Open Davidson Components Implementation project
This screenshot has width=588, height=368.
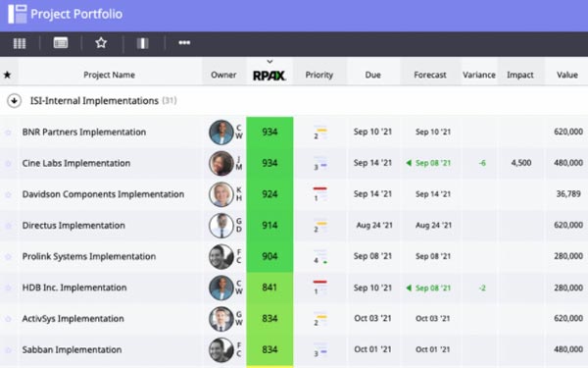103,194
